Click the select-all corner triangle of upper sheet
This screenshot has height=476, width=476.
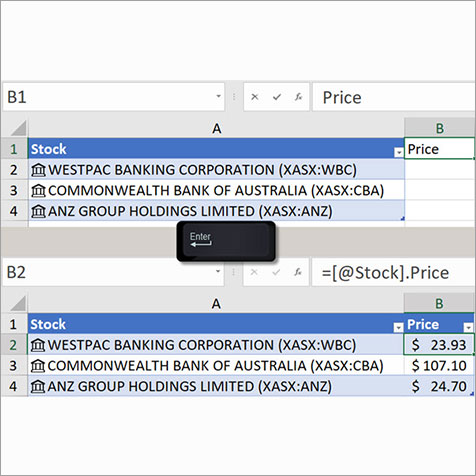click(x=18, y=128)
